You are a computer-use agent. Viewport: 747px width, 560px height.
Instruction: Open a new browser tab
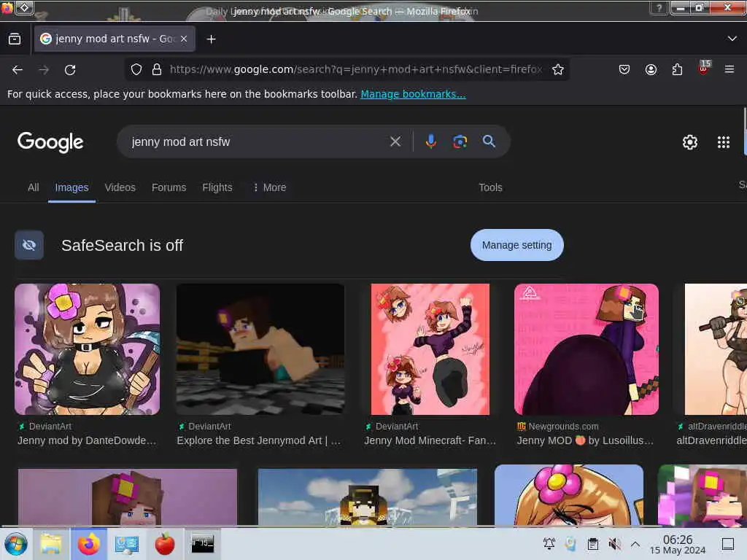211,39
